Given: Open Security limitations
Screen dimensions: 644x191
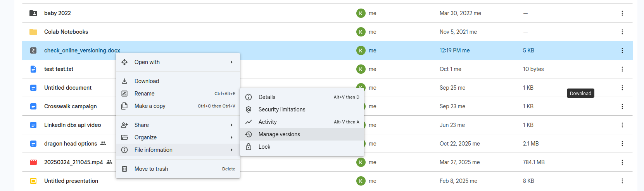Looking at the screenshot, I should pyautogui.click(x=302, y=109).
